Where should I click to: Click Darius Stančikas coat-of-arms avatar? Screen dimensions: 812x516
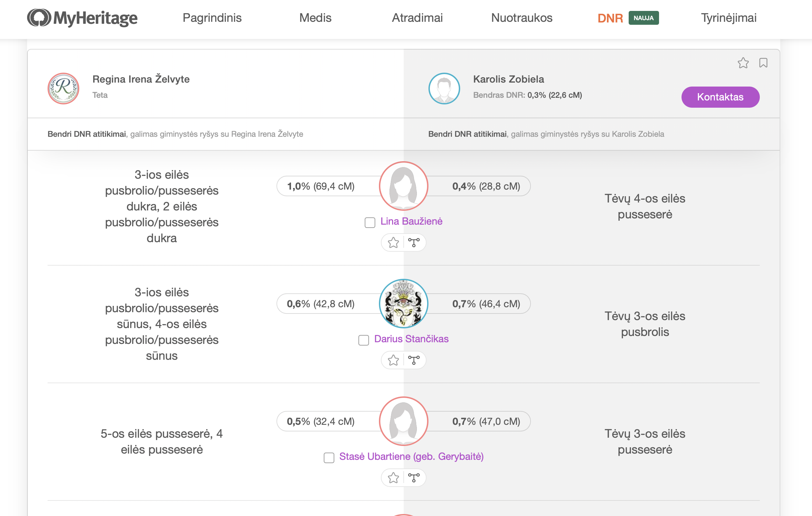point(403,304)
